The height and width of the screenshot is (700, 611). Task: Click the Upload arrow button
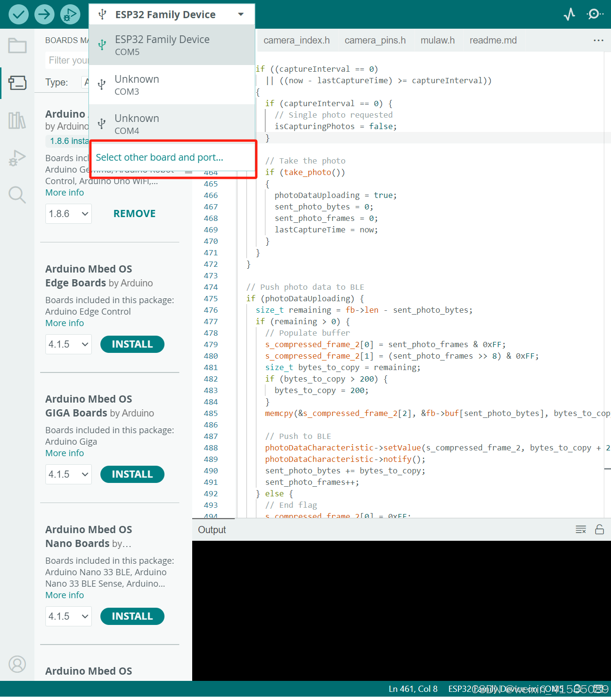tap(44, 14)
